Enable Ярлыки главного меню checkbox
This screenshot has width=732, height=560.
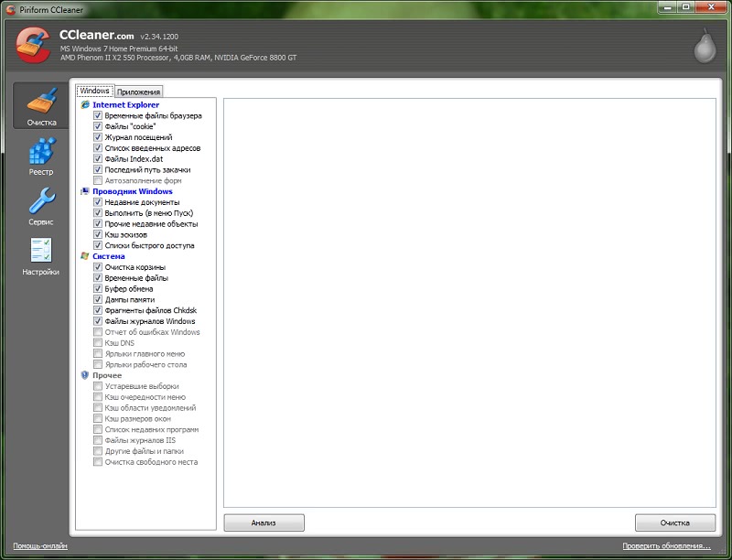coord(98,353)
